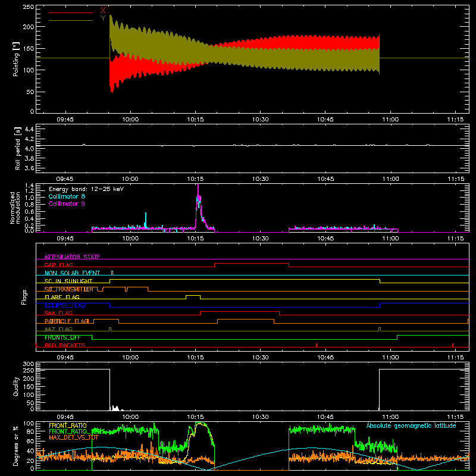The width and height of the screenshot is (476, 476).
Task: Click the FLARE_FLAG label
Action: click(x=62, y=297)
